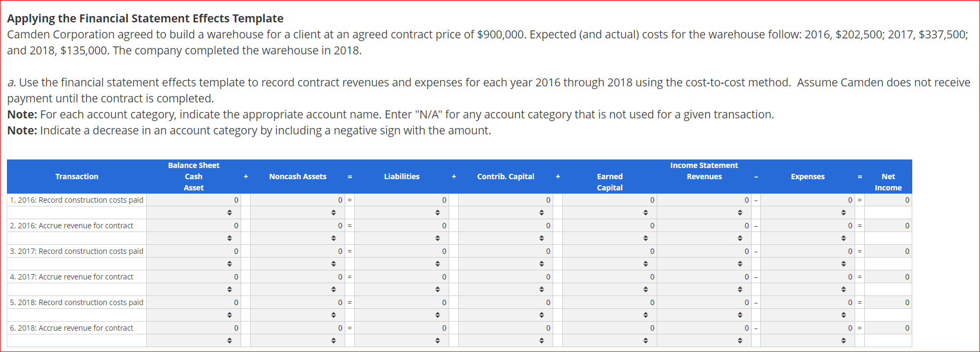Click row label '5. 2018: Record construction costs paid'

click(x=77, y=302)
